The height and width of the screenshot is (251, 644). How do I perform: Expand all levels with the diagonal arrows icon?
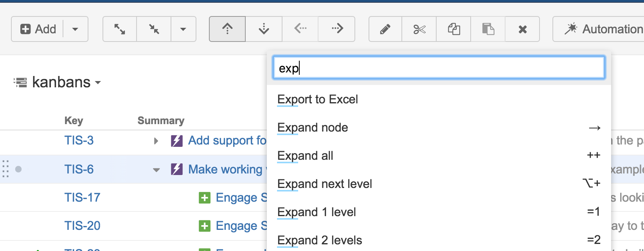119,29
